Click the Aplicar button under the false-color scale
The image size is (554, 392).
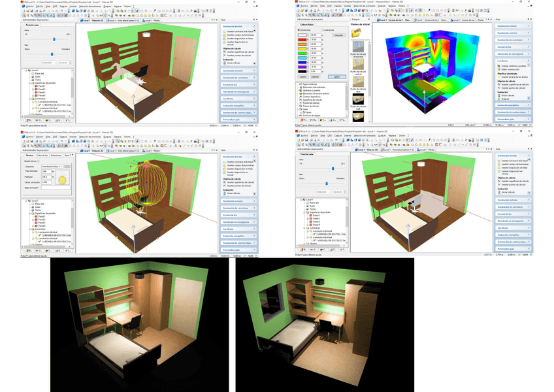coord(336,76)
